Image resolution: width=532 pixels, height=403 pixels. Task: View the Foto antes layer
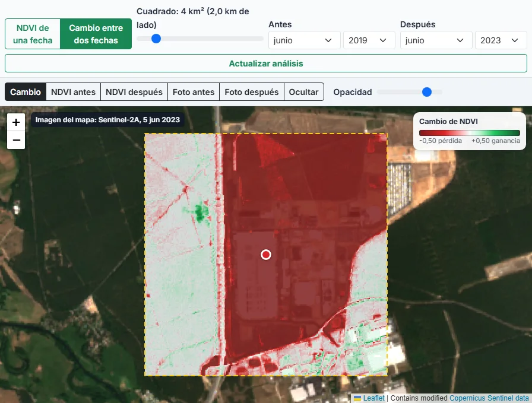tap(194, 92)
